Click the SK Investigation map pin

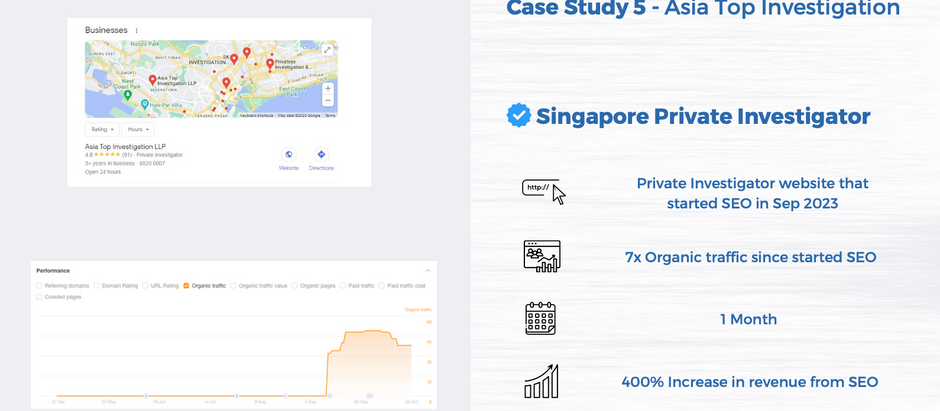(x=234, y=59)
